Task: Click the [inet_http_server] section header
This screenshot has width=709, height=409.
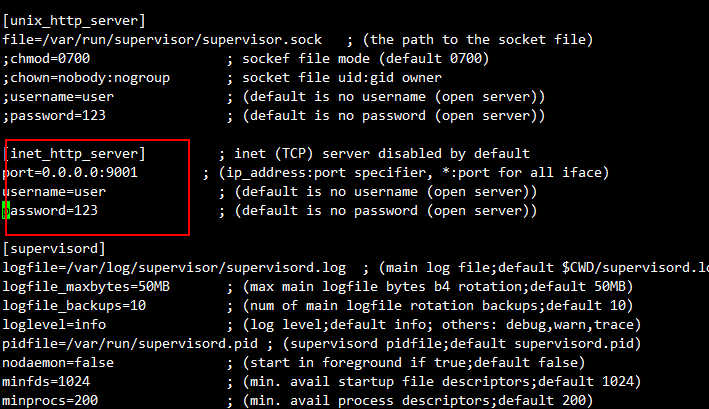Action: pos(75,154)
